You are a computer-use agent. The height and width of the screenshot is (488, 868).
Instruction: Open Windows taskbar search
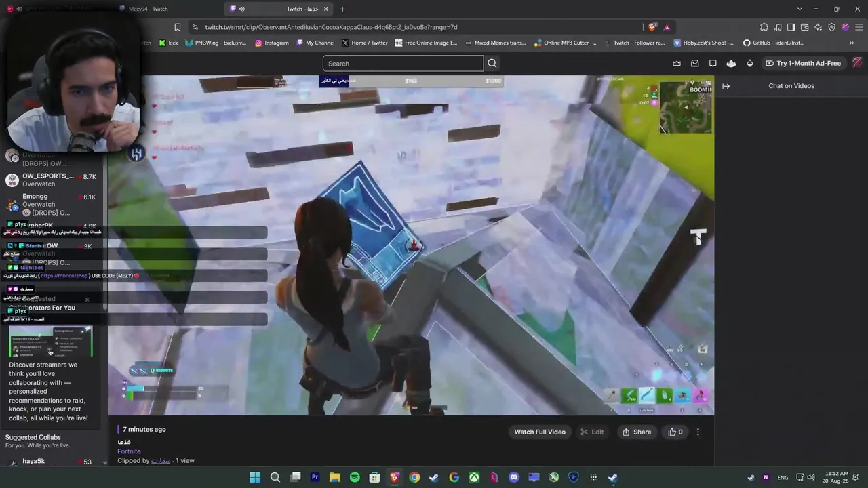coord(275,477)
